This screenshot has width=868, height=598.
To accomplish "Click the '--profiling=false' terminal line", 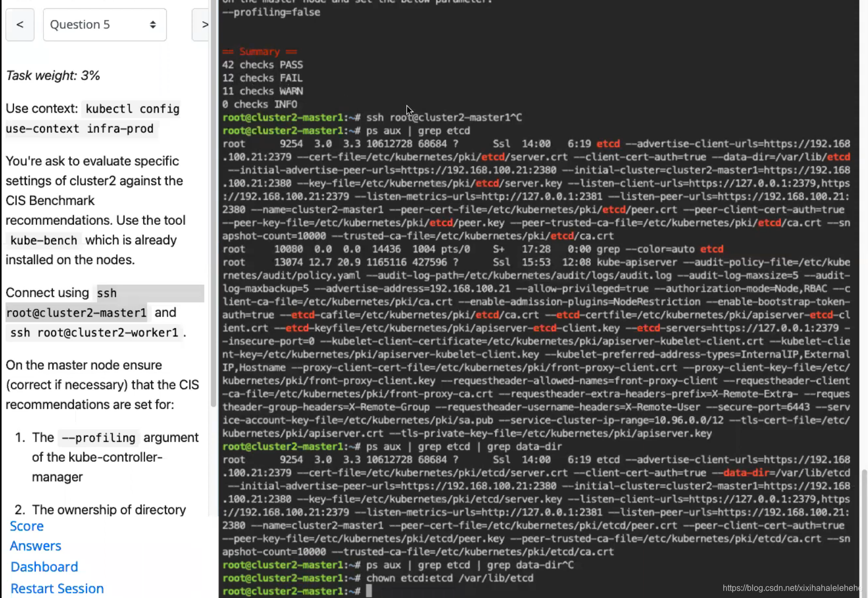I will (x=271, y=12).
